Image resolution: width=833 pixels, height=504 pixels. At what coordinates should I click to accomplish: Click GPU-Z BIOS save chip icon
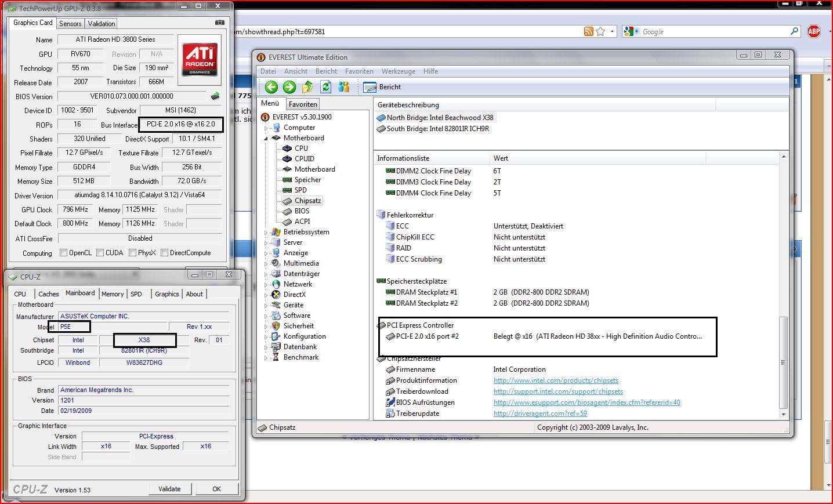[x=215, y=96]
